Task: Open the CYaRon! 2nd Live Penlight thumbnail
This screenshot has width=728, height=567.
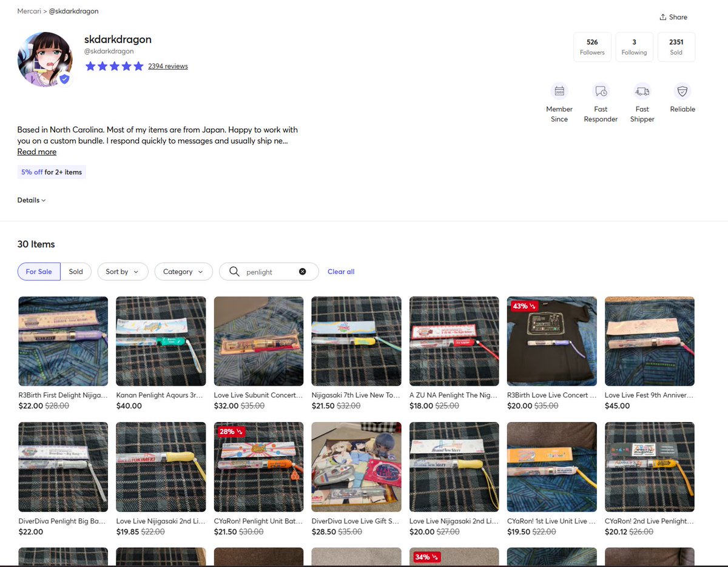Action: point(650,467)
